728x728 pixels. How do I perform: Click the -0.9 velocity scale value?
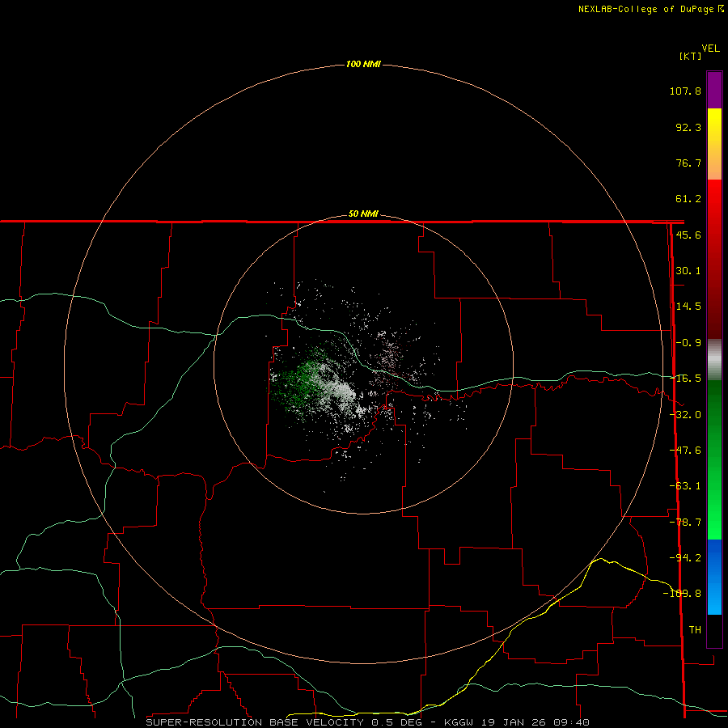688,343
